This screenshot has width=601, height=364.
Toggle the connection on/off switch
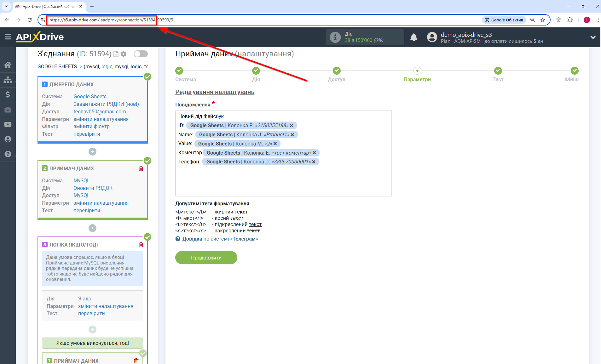point(141,54)
